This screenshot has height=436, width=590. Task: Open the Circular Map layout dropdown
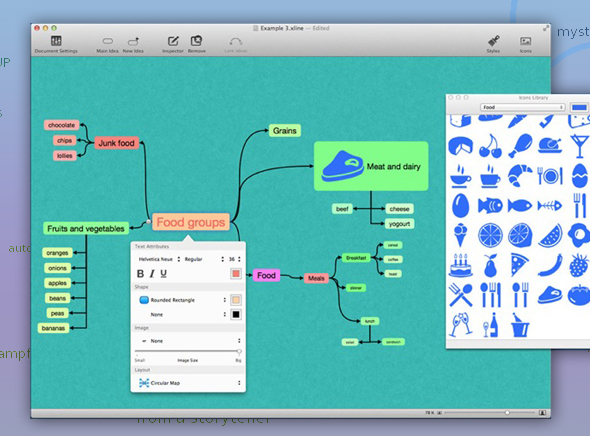[x=190, y=383]
